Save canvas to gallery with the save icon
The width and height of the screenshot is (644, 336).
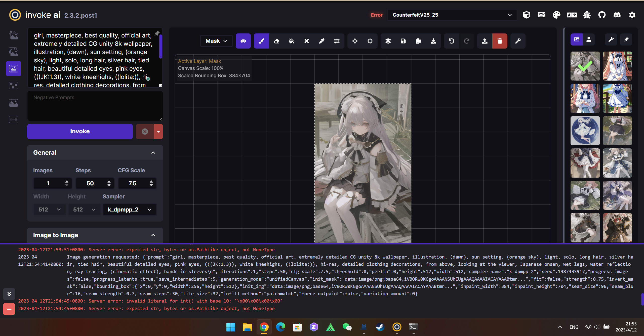point(403,41)
